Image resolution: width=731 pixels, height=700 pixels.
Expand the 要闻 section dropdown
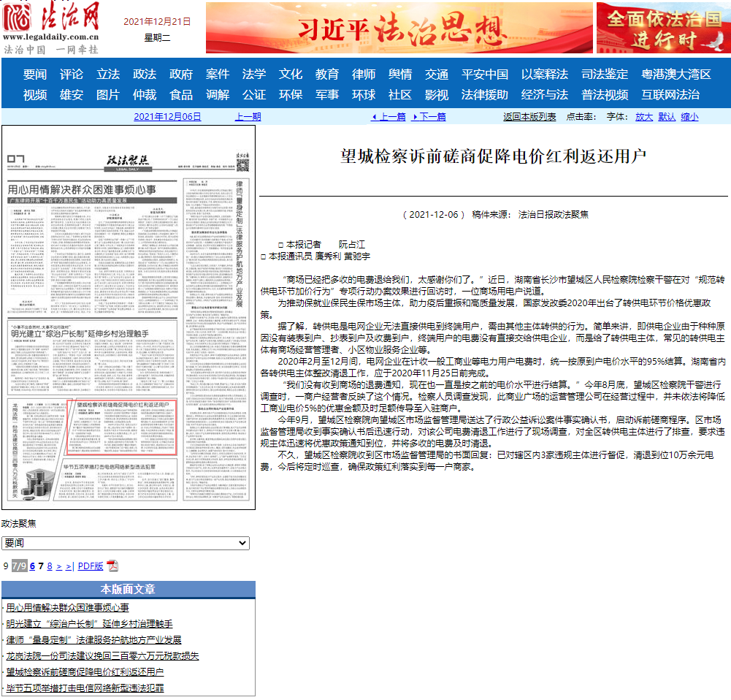coord(126,544)
